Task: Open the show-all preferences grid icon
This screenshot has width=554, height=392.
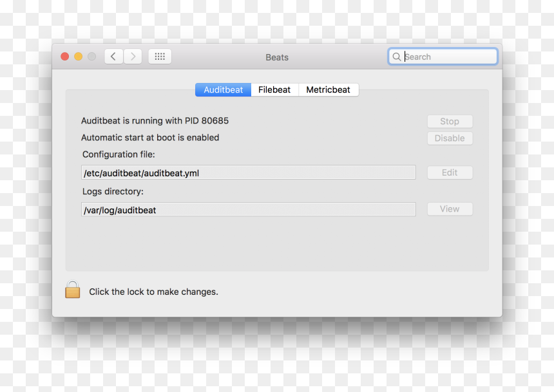Action: point(160,57)
